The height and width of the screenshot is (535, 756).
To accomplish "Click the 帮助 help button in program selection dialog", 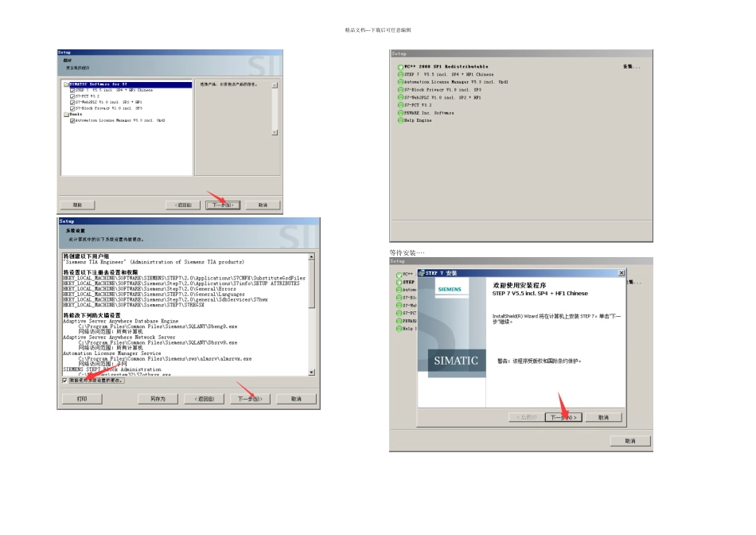I will click(x=77, y=205).
